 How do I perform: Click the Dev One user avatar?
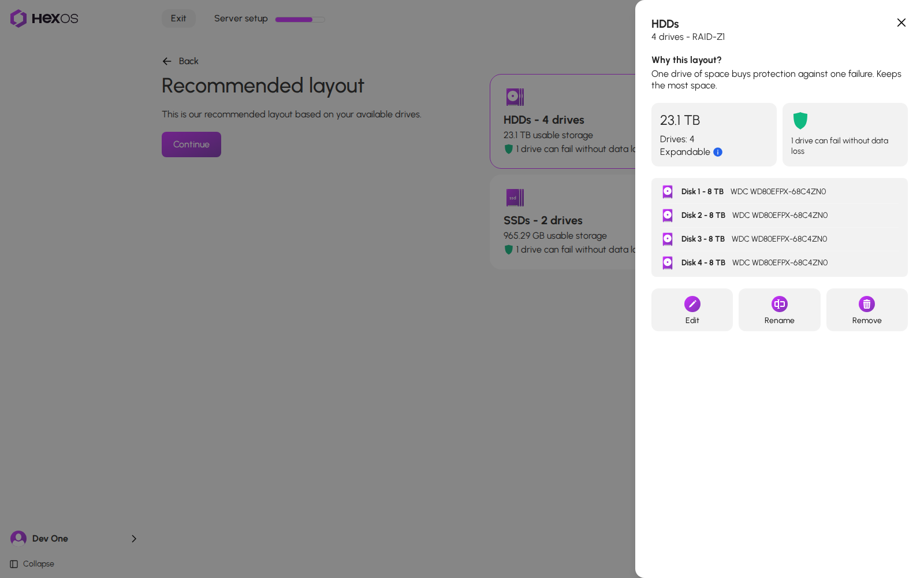[18, 539]
